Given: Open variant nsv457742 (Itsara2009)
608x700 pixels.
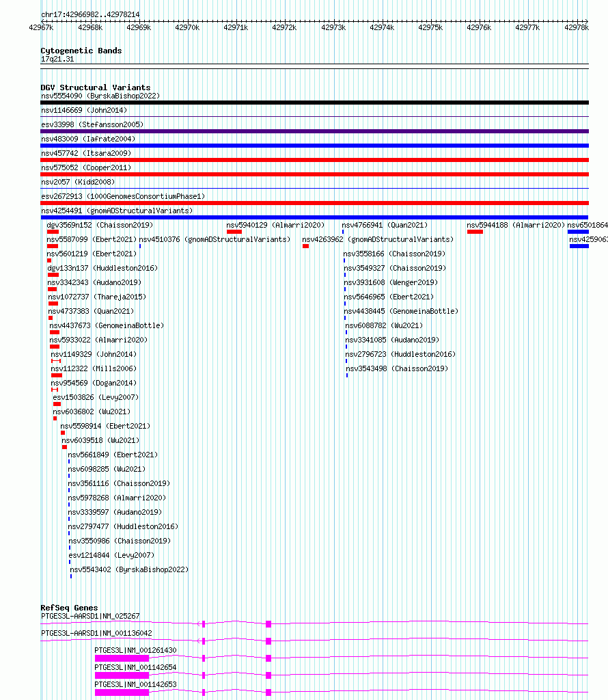Looking at the screenshot, I should coord(86,153).
